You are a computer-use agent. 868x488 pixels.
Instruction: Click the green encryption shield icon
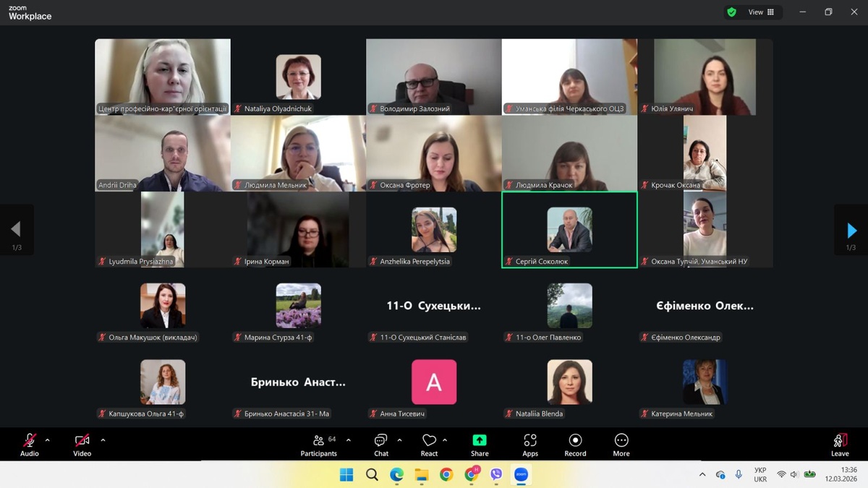(732, 12)
